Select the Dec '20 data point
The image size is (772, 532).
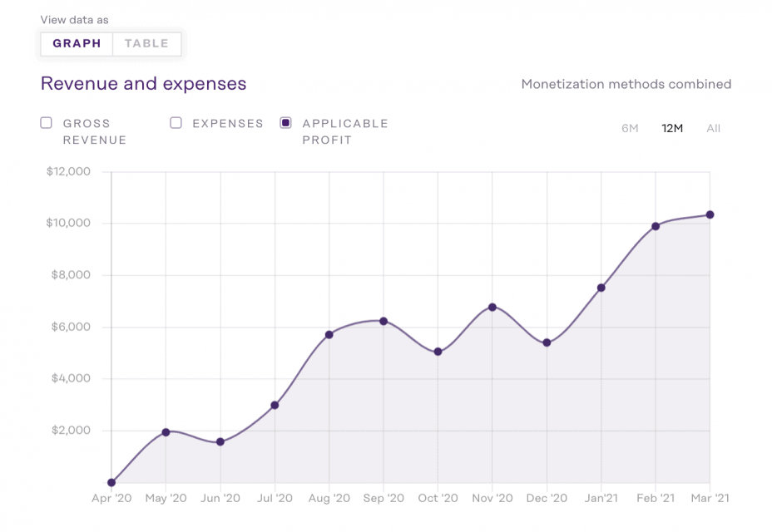[547, 341]
